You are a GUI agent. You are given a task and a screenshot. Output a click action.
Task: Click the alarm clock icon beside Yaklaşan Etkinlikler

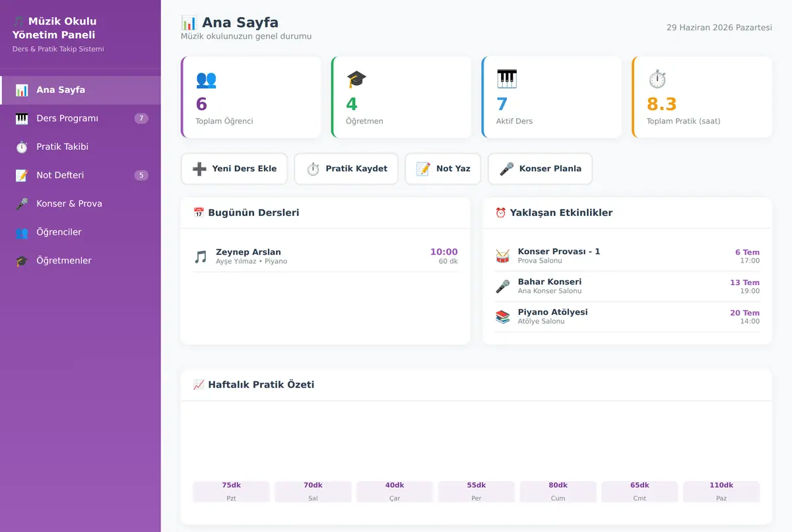501,213
